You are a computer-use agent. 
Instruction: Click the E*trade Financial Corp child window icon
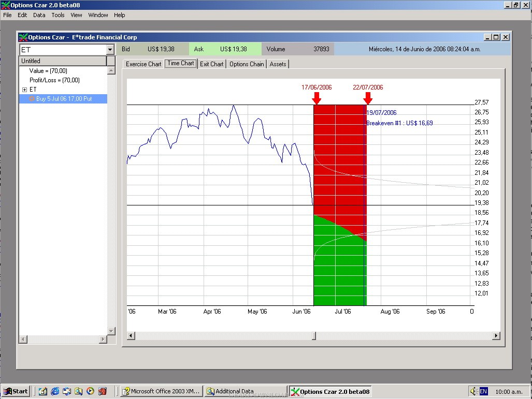pyautogui.click(x=23, y=37)
